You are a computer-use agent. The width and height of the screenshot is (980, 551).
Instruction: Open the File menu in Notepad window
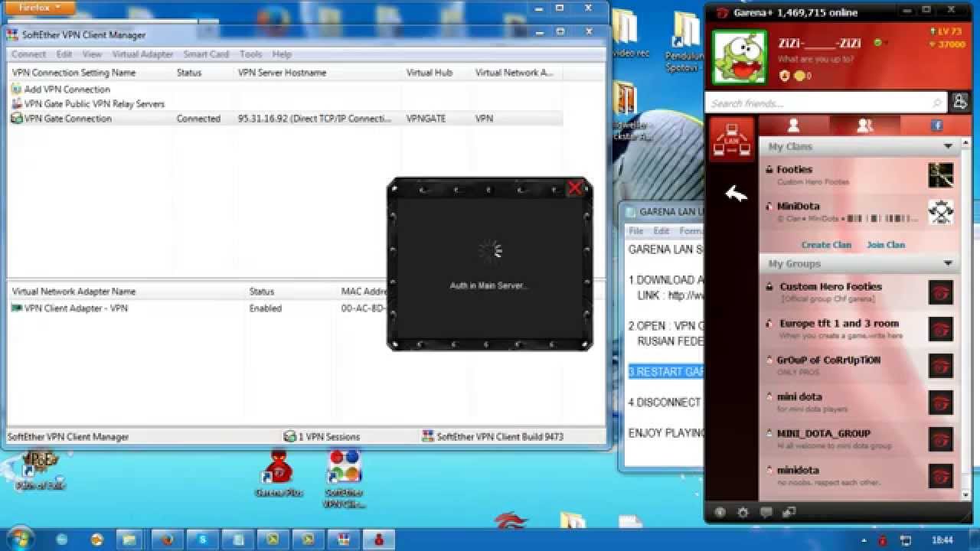636,231
